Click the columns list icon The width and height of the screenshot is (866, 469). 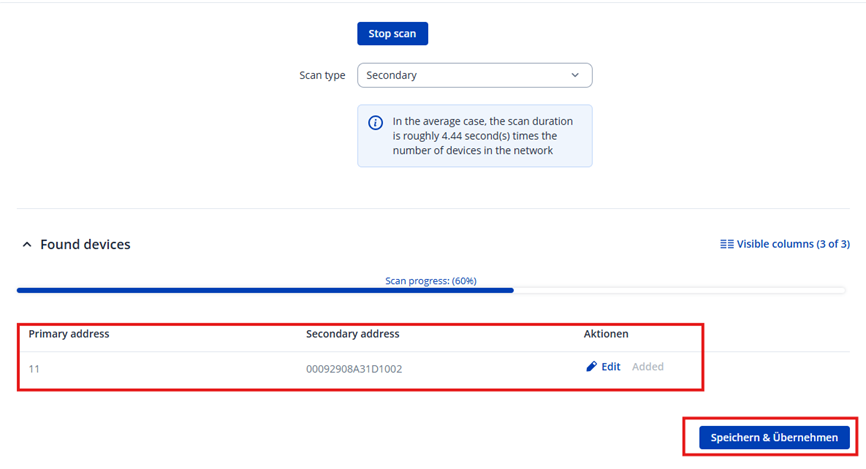pyautogui.click(x=727, y=244)
